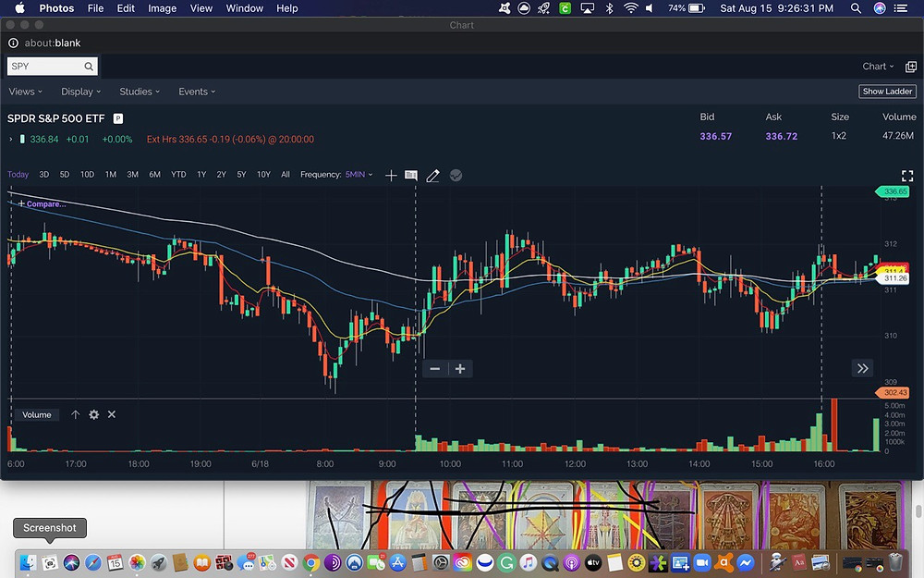Image resolution: width=924 pixels, height=578 pixels.
Task: Open the File menu
Action: pos(95,8)
